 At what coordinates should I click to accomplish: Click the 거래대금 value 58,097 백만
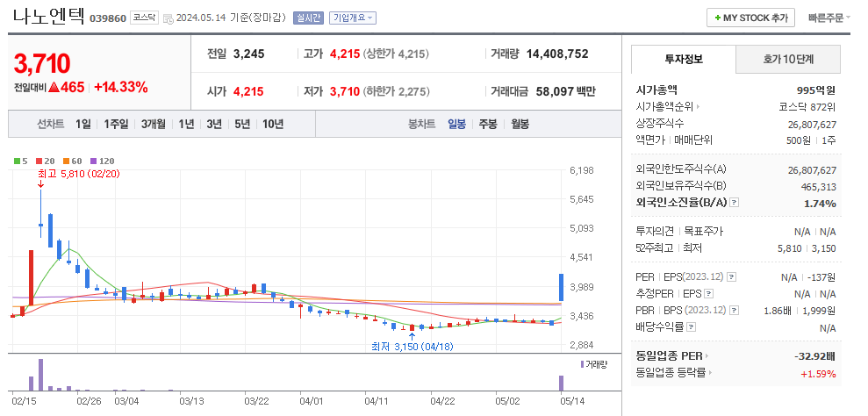click(x=566, y=91)
